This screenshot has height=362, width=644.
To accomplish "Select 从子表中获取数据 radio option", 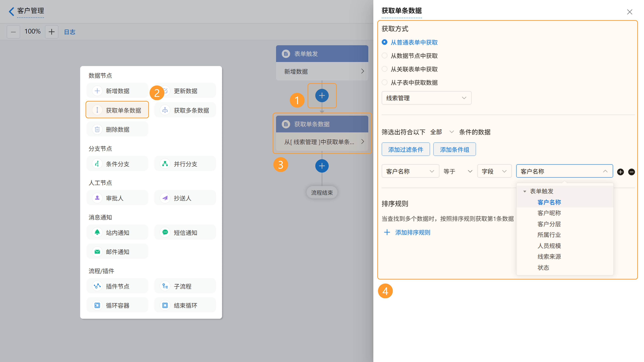I will coord(385,82).
